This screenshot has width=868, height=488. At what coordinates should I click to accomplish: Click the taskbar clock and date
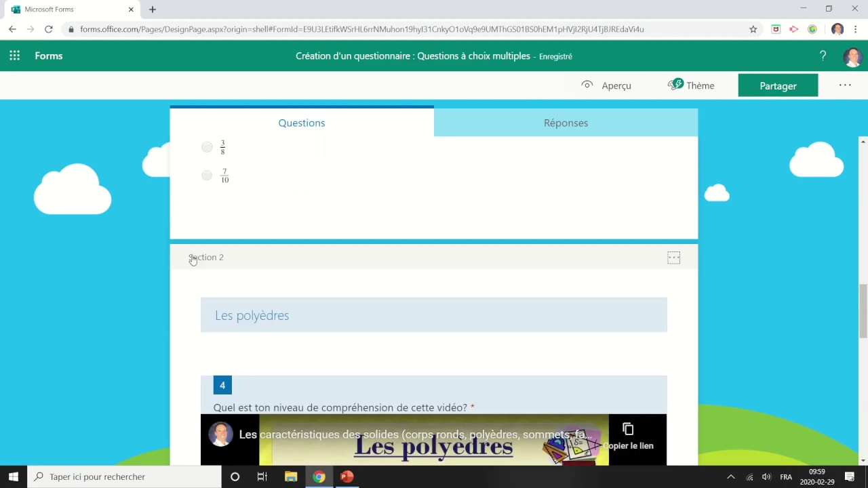(x=817, y=476)
